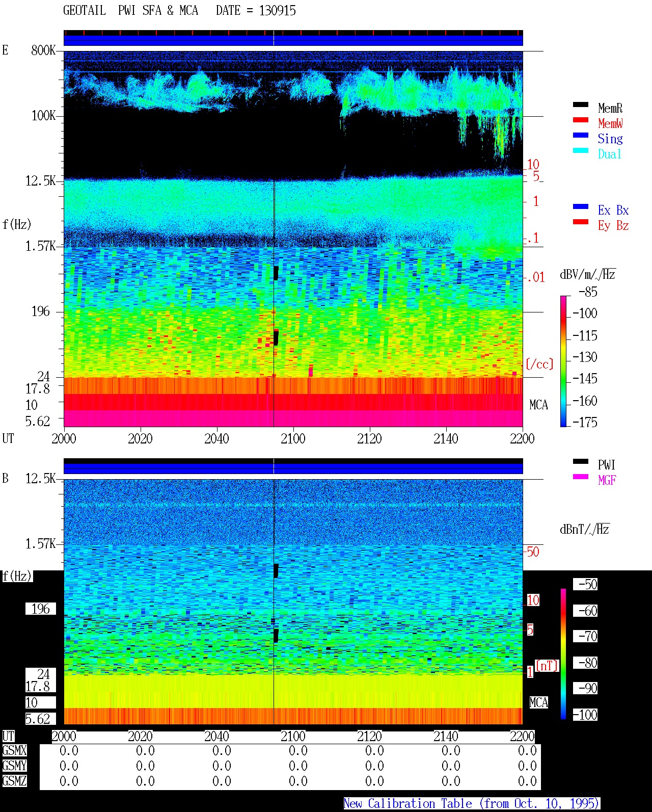Click the '-80' magnetic color scale value
Viewport: 652px width, 812px height.
pos(585,663)
